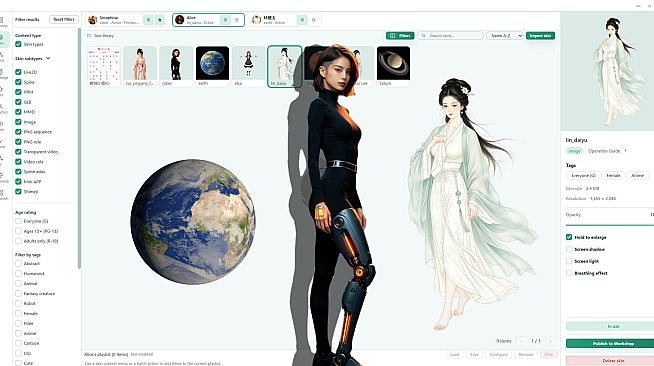Click the magnifier icon in the skin search box
Image resolution: width=654 pixels, height=366 pixels.
pos(424,36)
